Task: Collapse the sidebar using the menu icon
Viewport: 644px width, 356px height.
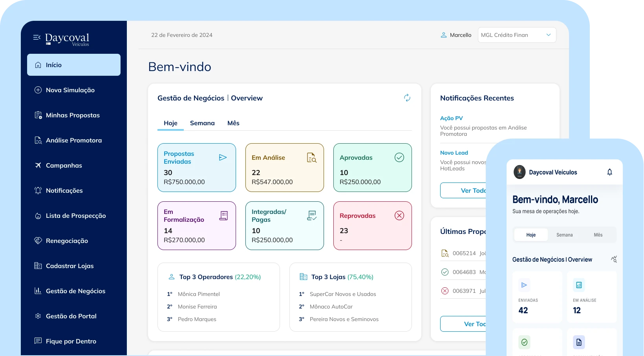Action: pos(37,38)
